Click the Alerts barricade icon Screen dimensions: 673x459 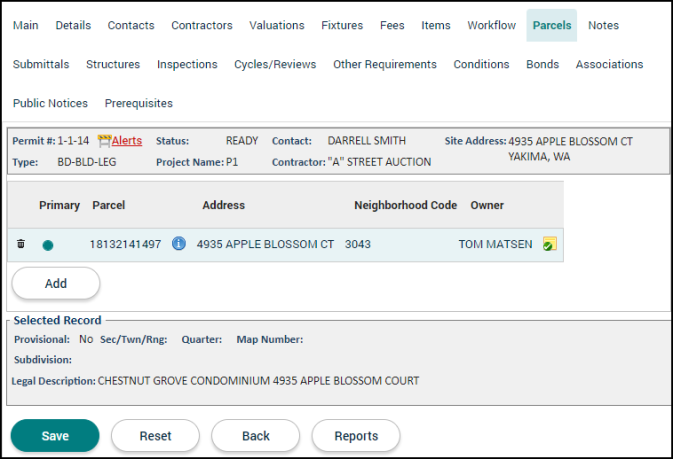pyautogui.click(x=104, y=141)
